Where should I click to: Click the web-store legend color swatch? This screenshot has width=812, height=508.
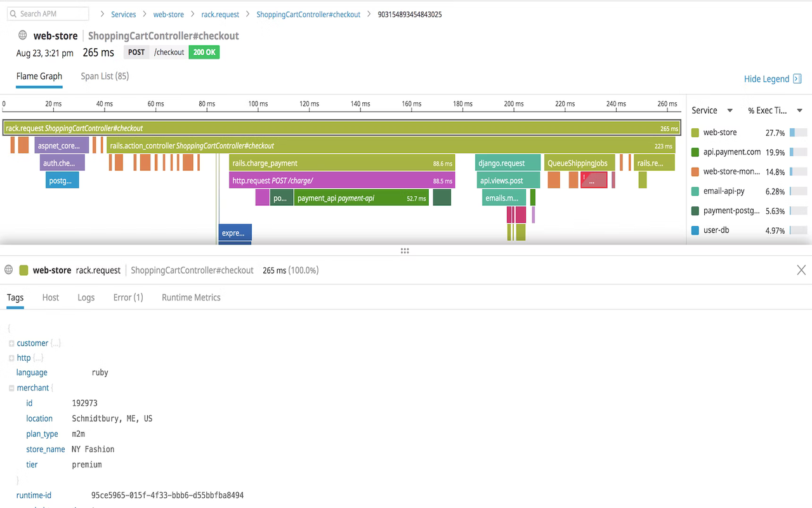click(695, 133)
